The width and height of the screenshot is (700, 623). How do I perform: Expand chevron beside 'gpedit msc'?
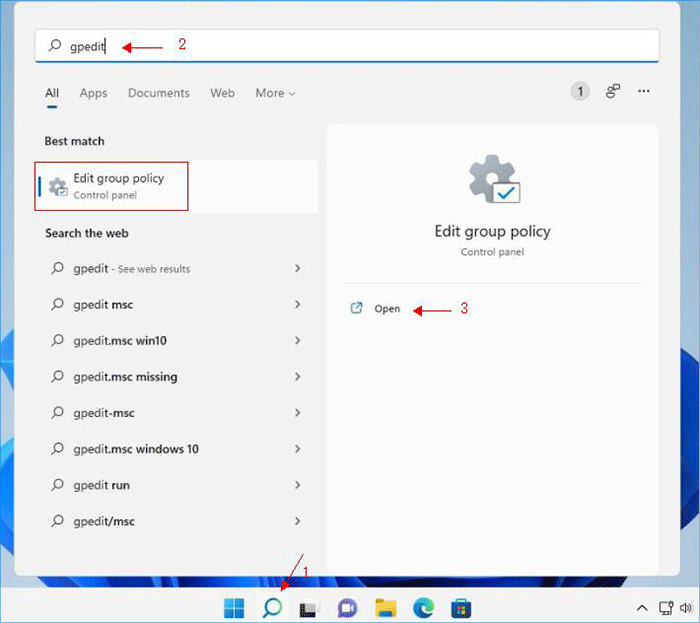coord(297,304)
